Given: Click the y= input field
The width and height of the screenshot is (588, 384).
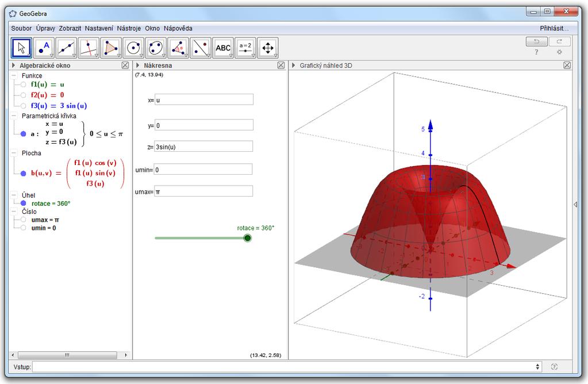Looking at the screenshot, I should pos(203,125).
